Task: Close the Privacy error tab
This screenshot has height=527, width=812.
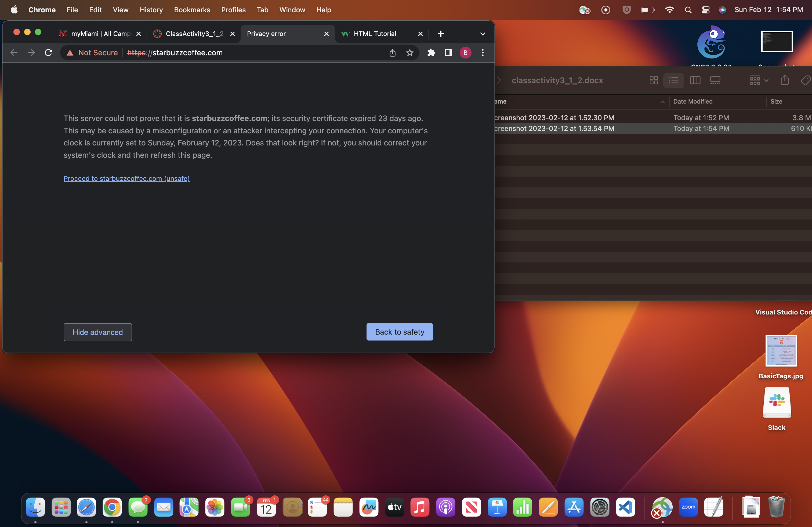Action: coord(326,34)
